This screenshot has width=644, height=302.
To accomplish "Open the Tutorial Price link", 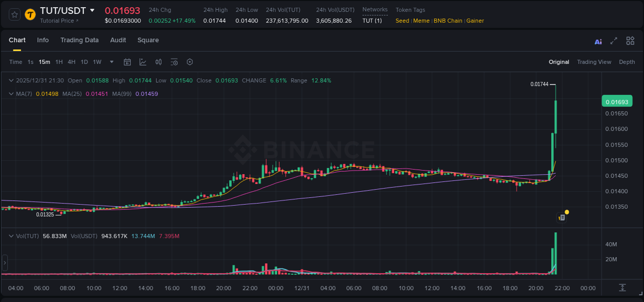I will coord(58,21).
